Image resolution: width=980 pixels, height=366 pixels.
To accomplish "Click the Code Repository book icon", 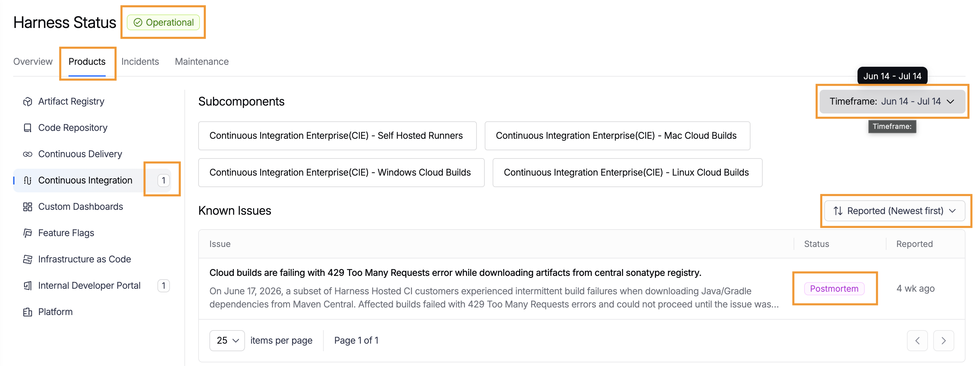I will coord(27,128).
